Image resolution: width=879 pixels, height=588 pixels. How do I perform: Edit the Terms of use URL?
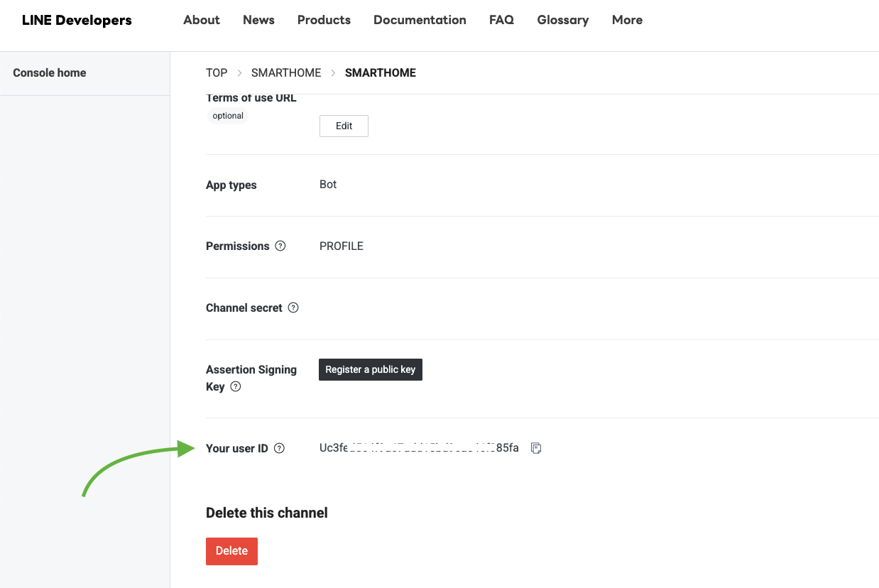[344, 126]
